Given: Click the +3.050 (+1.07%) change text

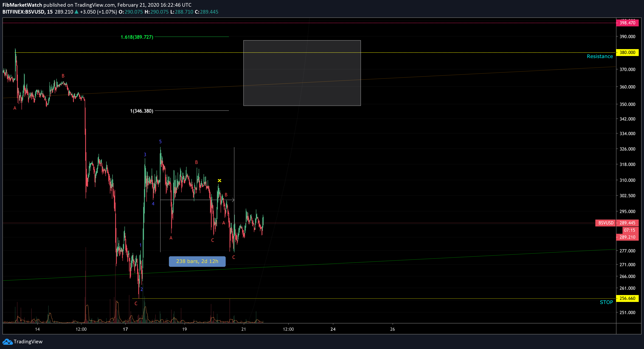Looking at the screenshot, I should tap(98, 12).
